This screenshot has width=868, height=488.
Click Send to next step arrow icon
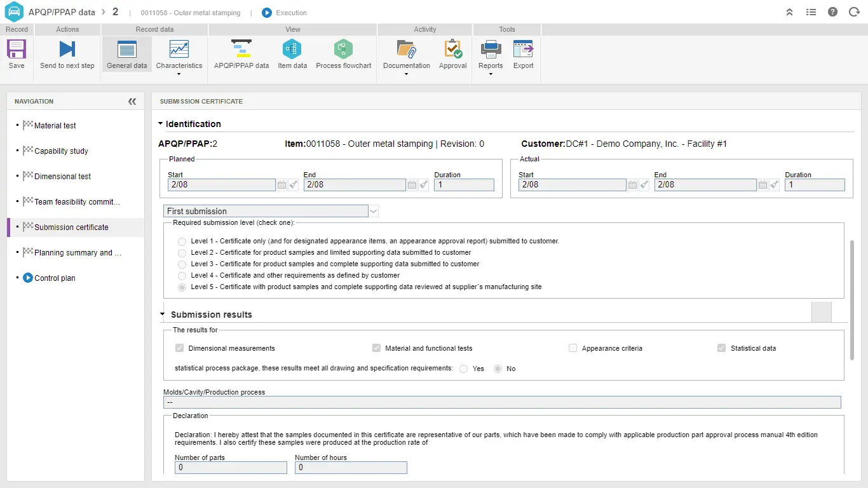(67, 50)
